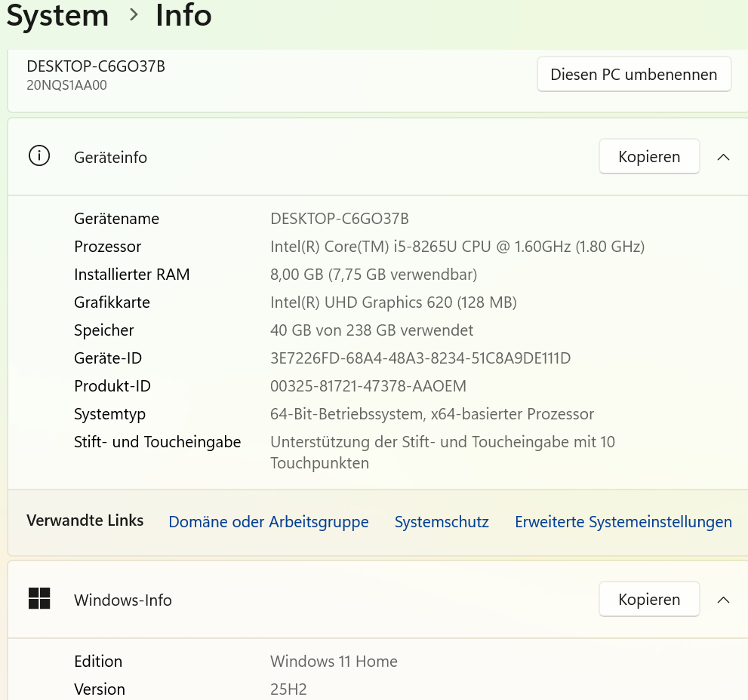This screenshot has width=748, height=700.
Task: Click Diesen PC umbenennen button
Action: 634,75
